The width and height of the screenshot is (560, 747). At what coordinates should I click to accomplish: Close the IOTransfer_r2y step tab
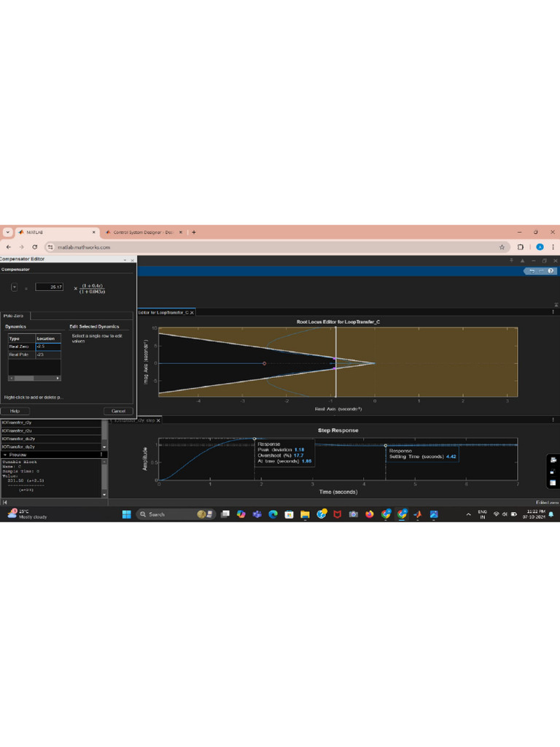coord(158,420)
